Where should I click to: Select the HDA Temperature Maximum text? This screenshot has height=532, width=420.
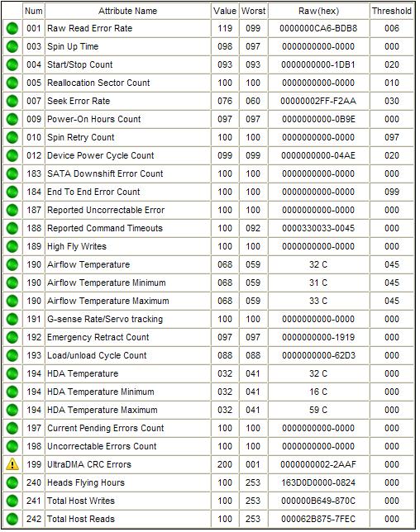(x=103, y=411)
